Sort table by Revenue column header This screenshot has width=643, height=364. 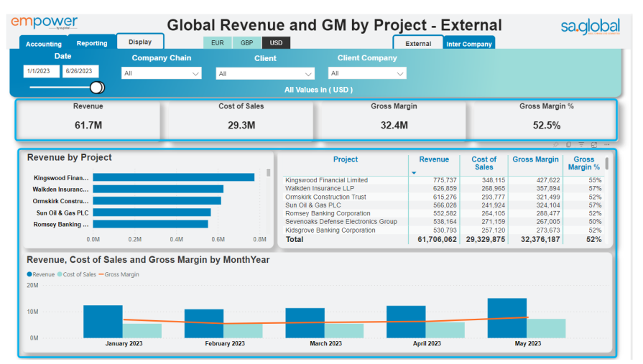click(x=434, y=159)
